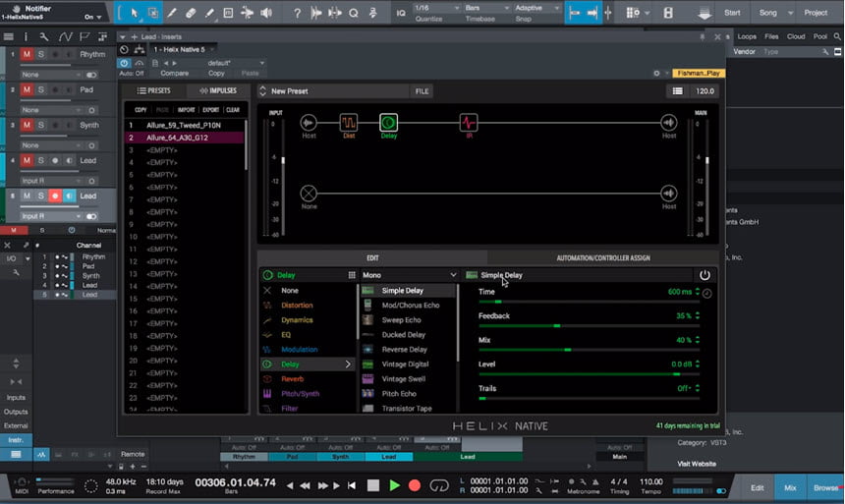Click Compare in plugin header
Viewport: 845px width, 504px height.
click(175, 74)
